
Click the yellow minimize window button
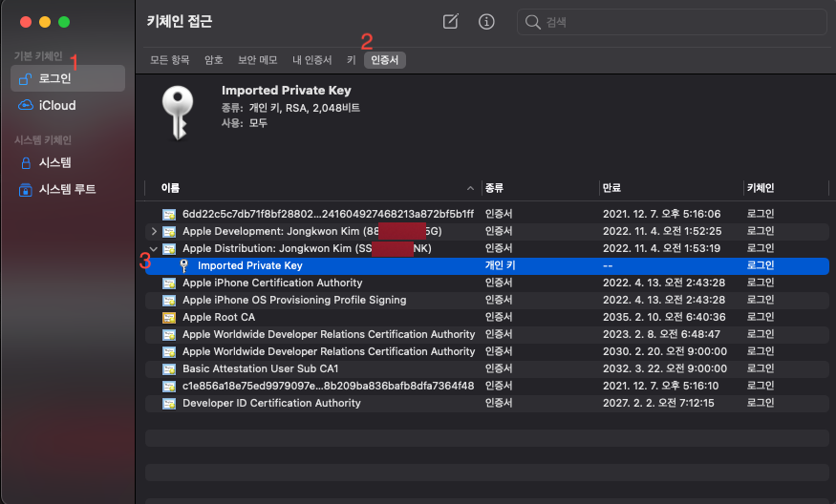45,22
